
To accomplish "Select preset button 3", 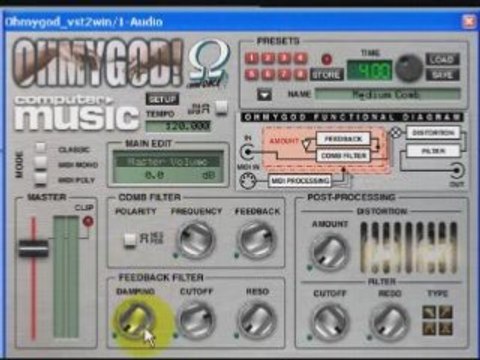I will (x=284, y=58).
